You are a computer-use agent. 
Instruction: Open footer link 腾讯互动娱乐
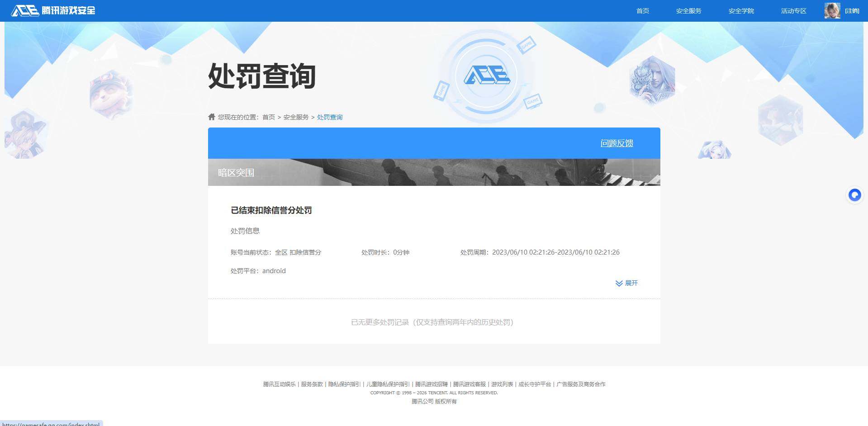click(279, 384)
